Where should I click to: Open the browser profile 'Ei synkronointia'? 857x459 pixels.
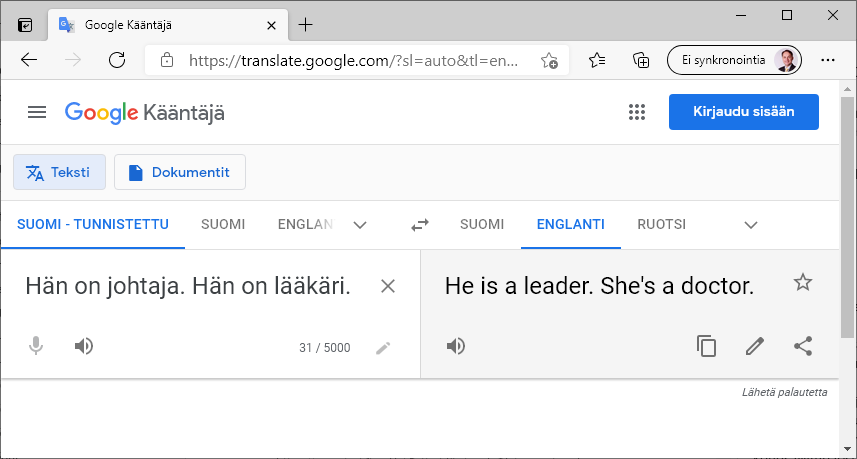click(x=734, y=60)
